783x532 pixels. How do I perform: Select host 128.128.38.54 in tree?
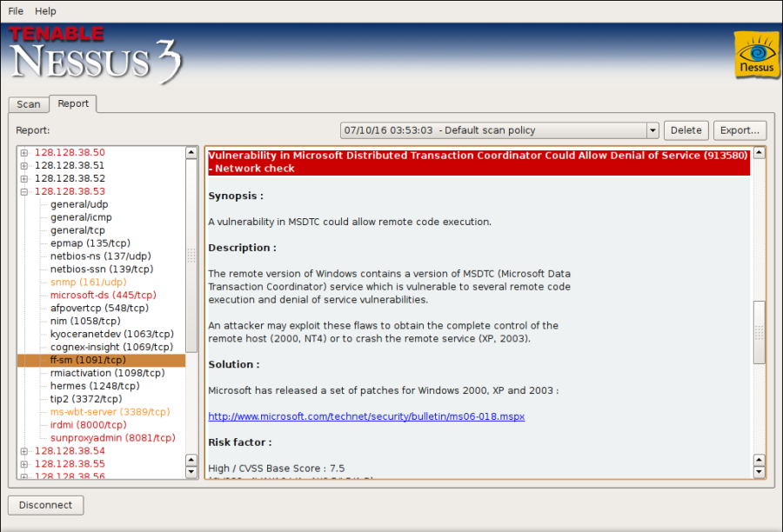click(x=70, y=451)
